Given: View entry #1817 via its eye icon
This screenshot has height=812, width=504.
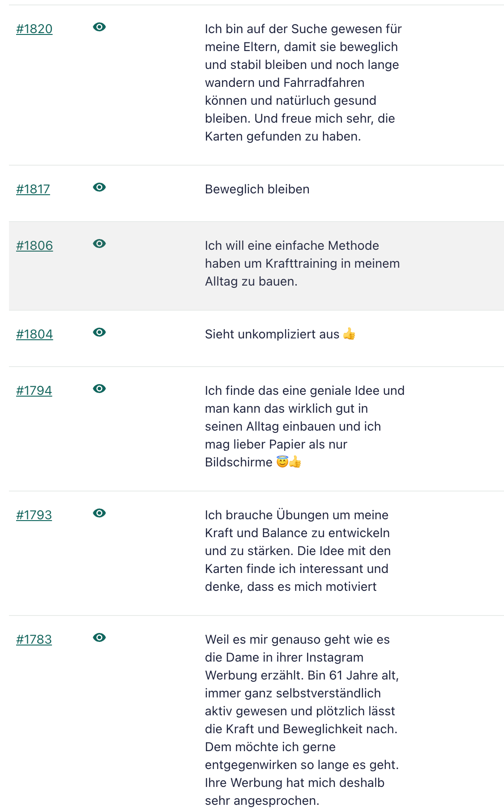Looking at the screenshot, I should click(99, 188).
